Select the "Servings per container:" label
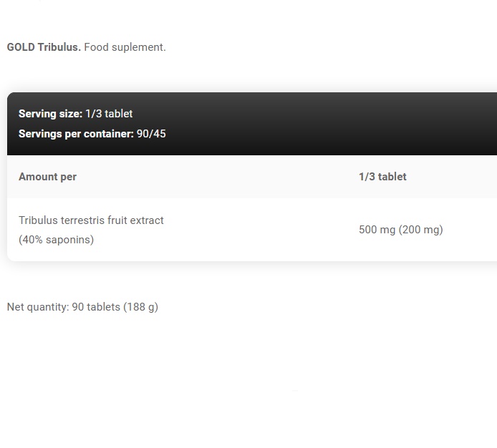This screenshot has height=448, width=497. tap(76, 134)
